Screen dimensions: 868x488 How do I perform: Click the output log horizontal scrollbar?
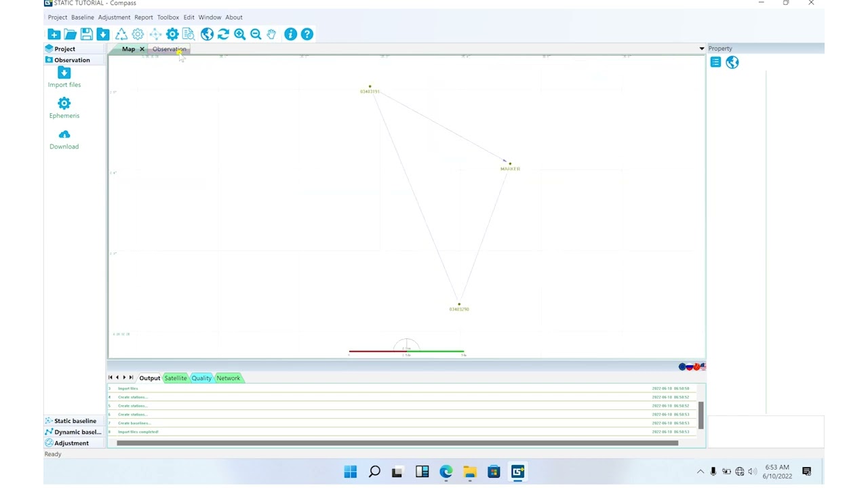click(397, 443)
